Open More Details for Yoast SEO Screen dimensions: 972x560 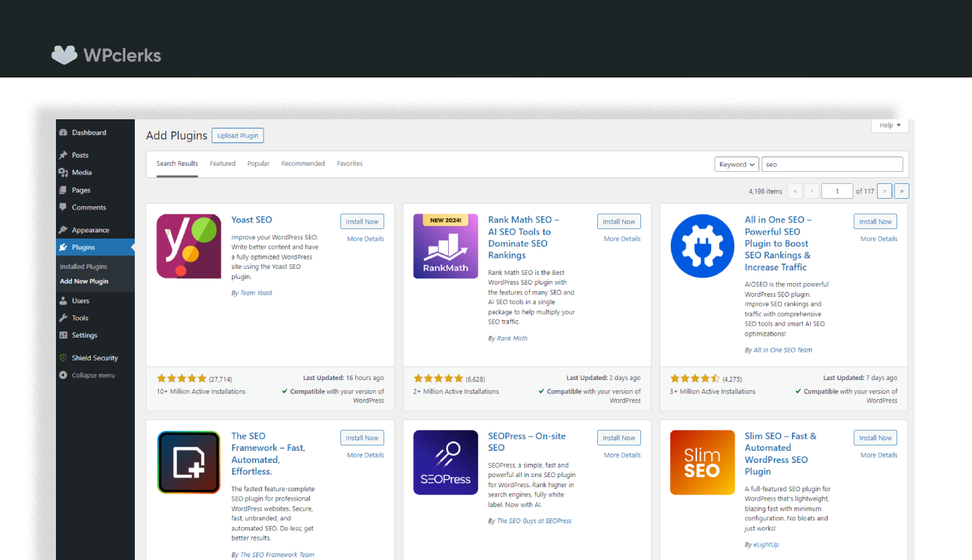pos(365,239)
